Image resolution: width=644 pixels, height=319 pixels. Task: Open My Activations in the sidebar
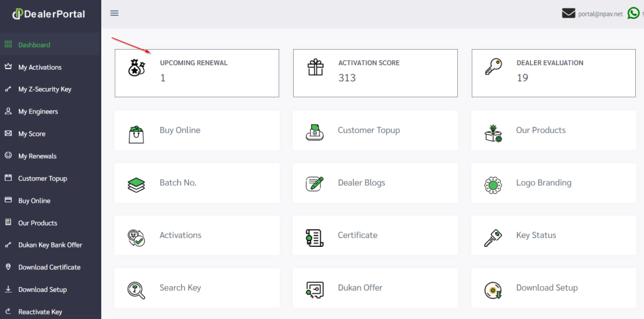(x=40, y=67)
